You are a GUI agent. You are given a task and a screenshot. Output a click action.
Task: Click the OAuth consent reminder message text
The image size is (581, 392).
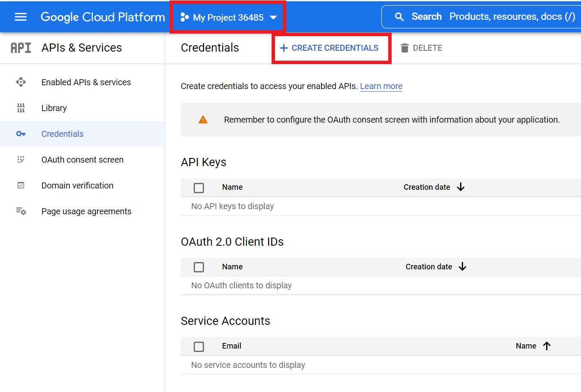pyautogui.click(x=392, y=120)
